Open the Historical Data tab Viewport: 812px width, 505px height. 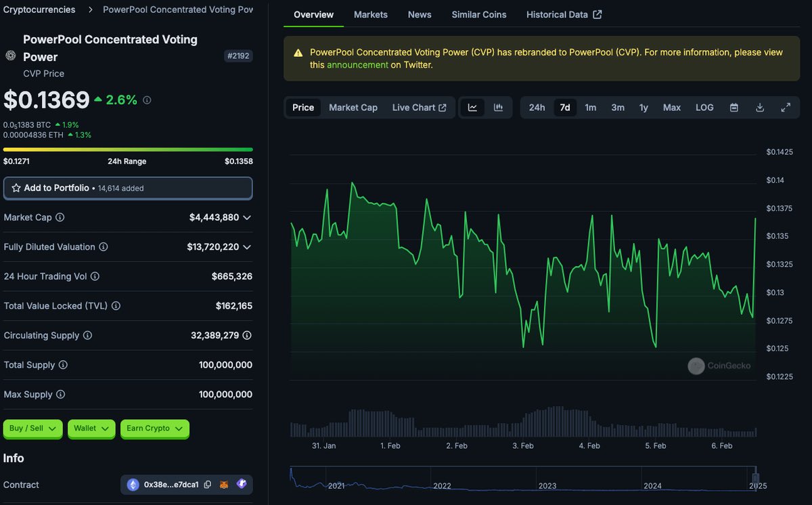tap(564, 14)
